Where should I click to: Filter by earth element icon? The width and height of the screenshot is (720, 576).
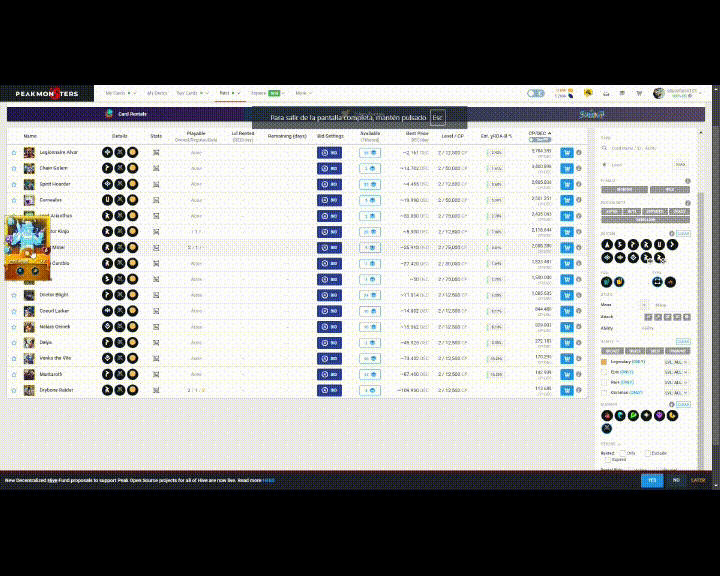coord(633,416)
